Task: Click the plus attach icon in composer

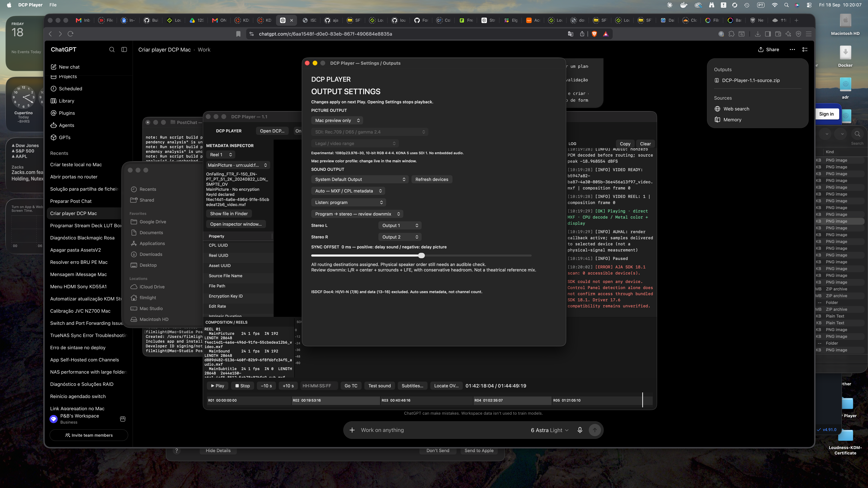Action: [352, 430]
